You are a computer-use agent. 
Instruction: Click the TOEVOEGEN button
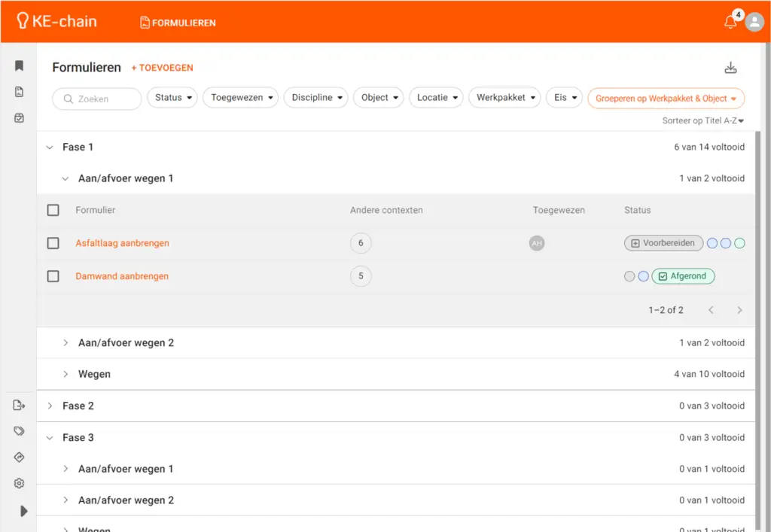(x=162, y=68)
